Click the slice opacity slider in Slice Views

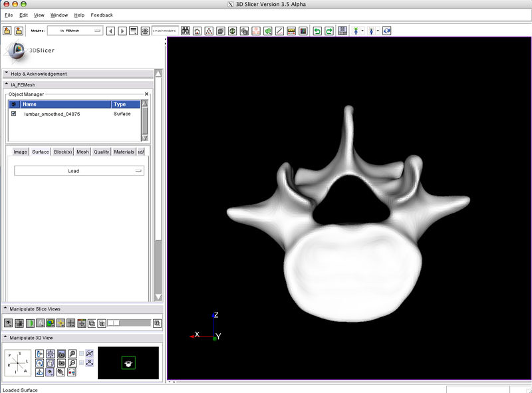coord(128,323)
